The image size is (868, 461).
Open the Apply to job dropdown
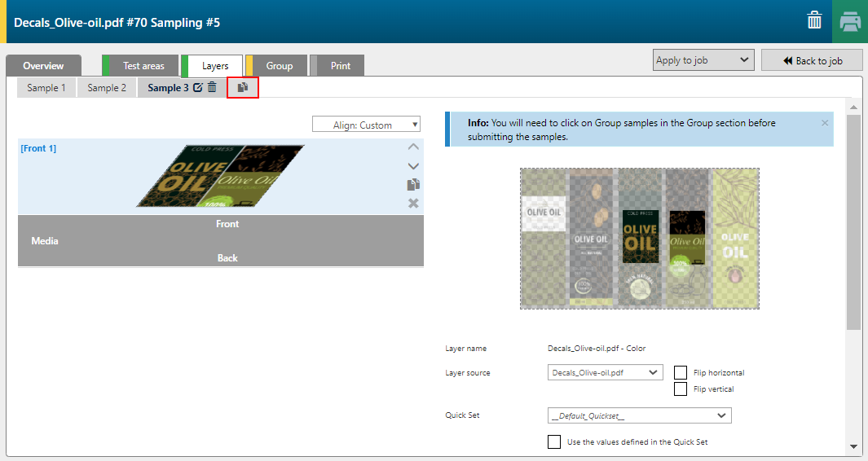[703, 60]
